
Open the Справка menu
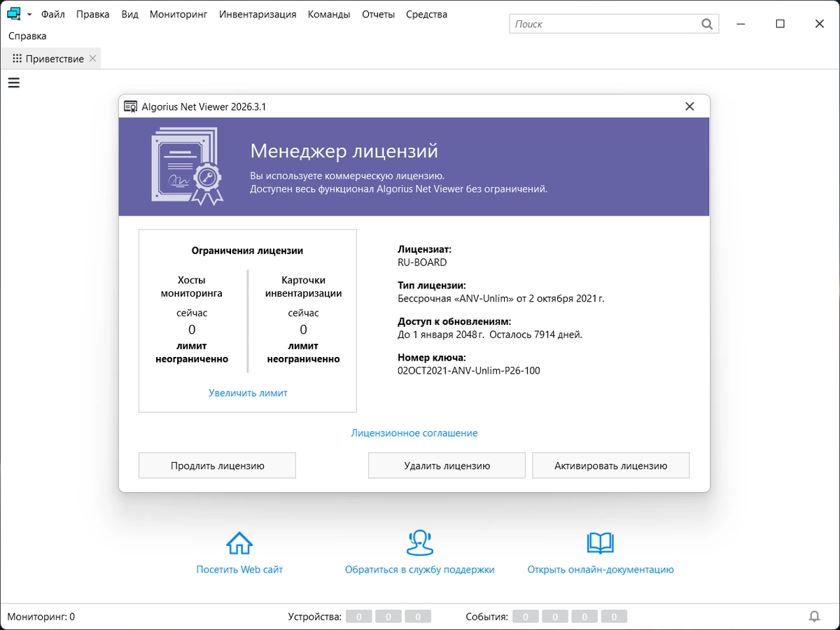tap(27, 36)
